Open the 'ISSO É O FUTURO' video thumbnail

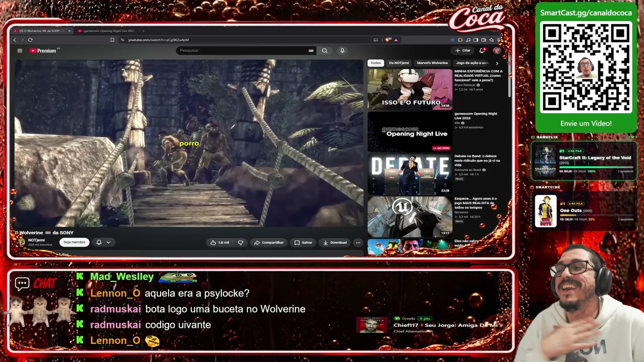tap(410, 89)
